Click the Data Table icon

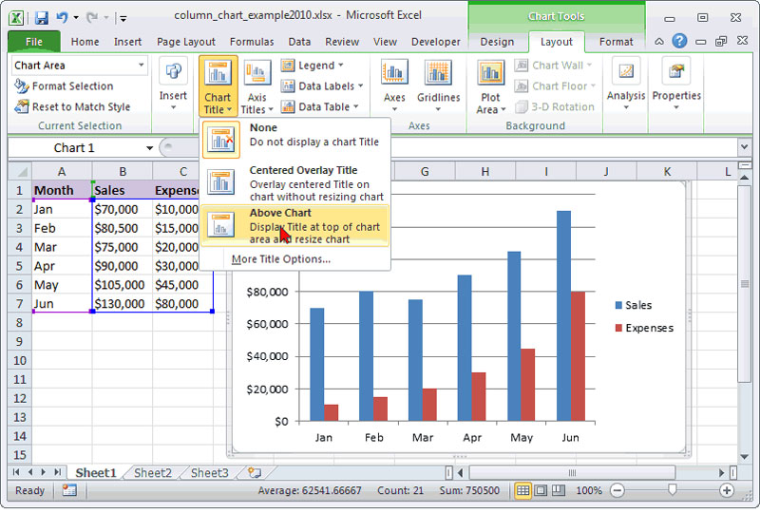pyautogui.click(x=288, y=106)
